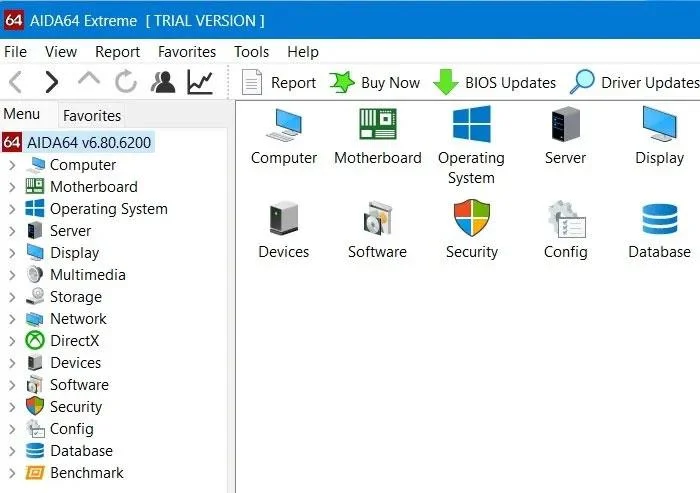700x493 pixels.
Task: Select Benchmark icon in tree
Action: click(x=35, y=472)
